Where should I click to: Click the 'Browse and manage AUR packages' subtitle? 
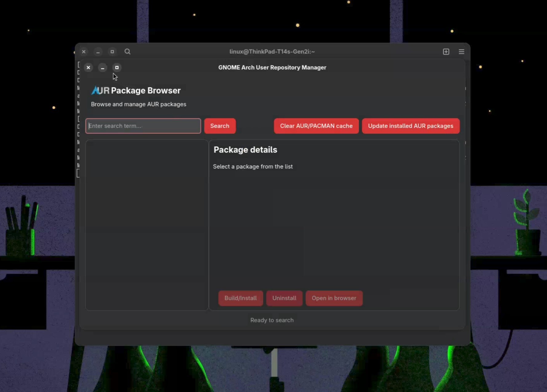click(x=139, y=104)
